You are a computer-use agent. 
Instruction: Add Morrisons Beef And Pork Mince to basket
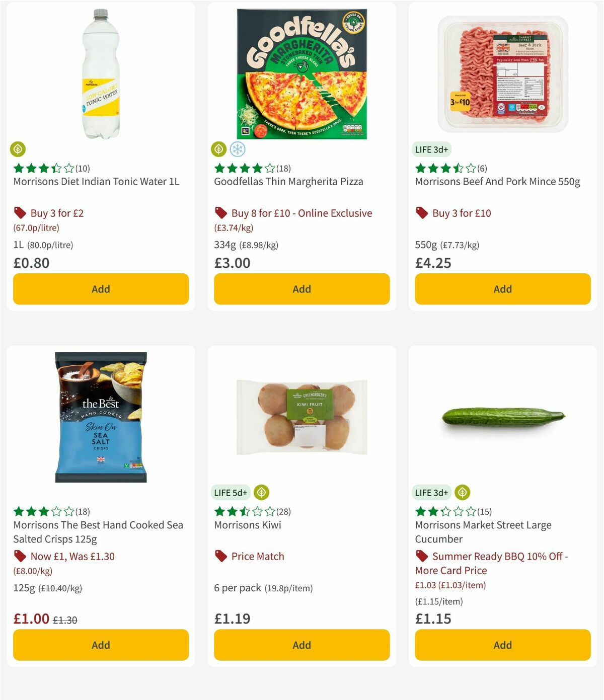(502, 289)
